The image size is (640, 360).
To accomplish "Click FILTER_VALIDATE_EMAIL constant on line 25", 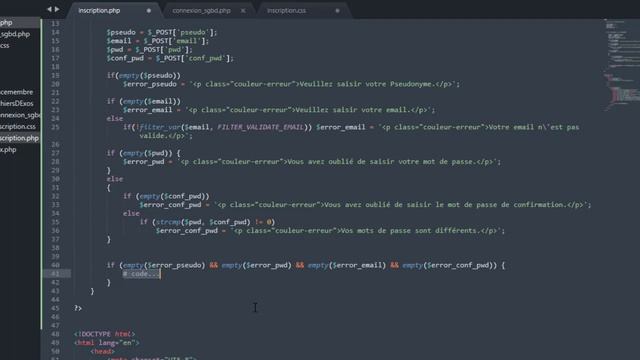I will [x=260, y=127].
